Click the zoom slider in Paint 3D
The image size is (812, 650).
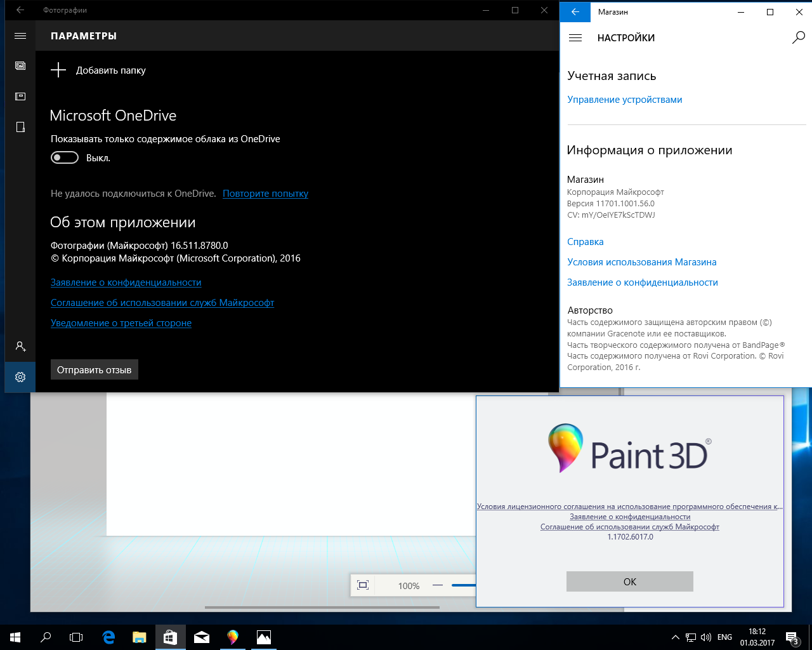pyautogui.click(x=463, y=585)
